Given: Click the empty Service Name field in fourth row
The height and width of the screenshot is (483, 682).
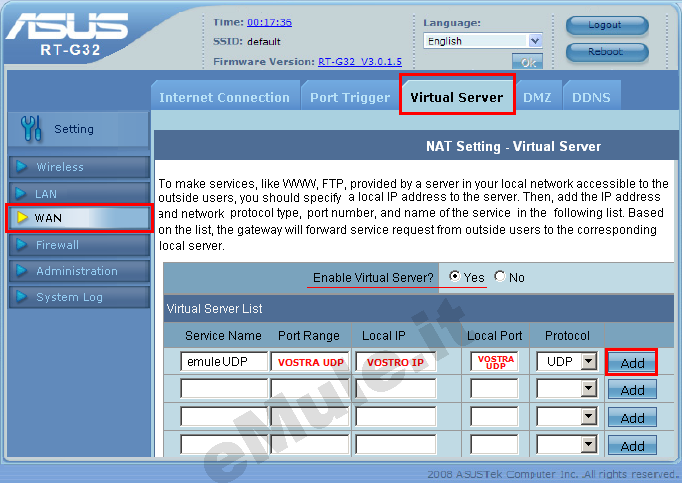Looking at the screenshot, I should pyautogui.click(x=224, y=445).
